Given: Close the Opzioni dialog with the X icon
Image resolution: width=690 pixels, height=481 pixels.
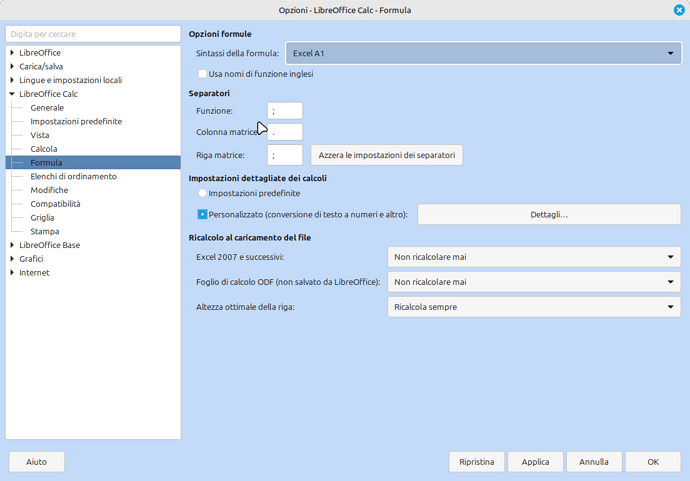Looking at the screenshot, I should 679,10.
